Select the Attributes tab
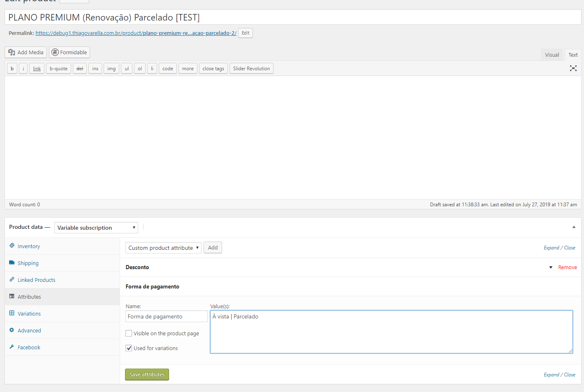Screen dimensions: 584x392 tap(63, 297)
